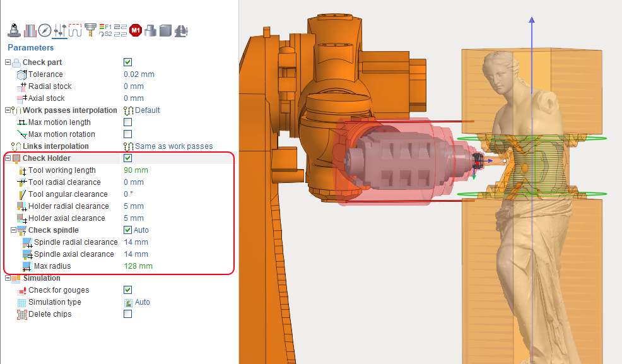Viewport: 622px width, 364px height.
Task: Collapse Work passes interpolation group
Action: coord(8,110)
